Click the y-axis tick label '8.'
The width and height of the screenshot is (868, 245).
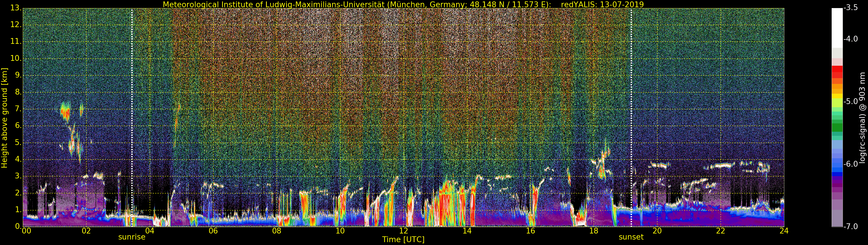click(18, 92)
